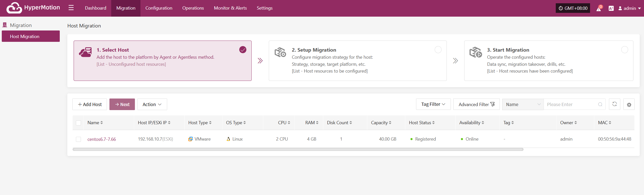Open the Operations menu
Image resolution: width=644 pixels, height=195 pixels.
click(x=193, y=8)
